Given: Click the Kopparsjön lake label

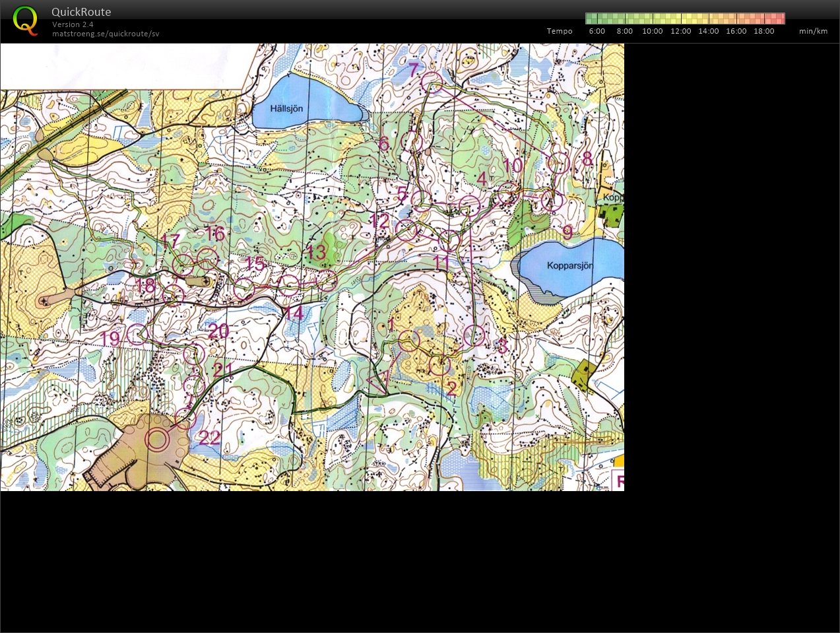Looking at the screenshot, I should 570,265.
